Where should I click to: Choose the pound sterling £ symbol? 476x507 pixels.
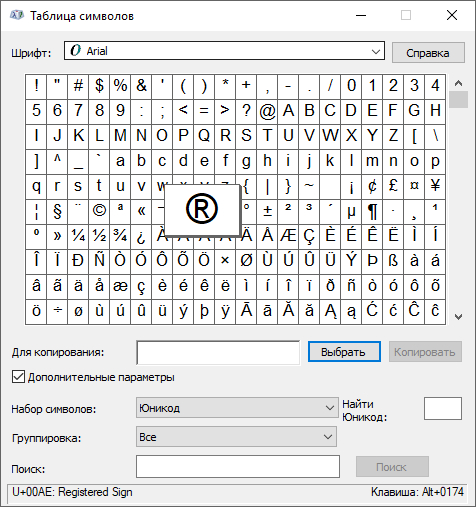pyautogui.click(x=393, y=187)
